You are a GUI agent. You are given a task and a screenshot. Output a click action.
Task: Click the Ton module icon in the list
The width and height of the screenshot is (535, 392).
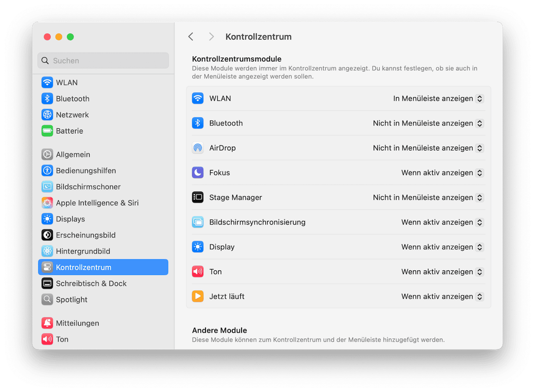[198, 272]
